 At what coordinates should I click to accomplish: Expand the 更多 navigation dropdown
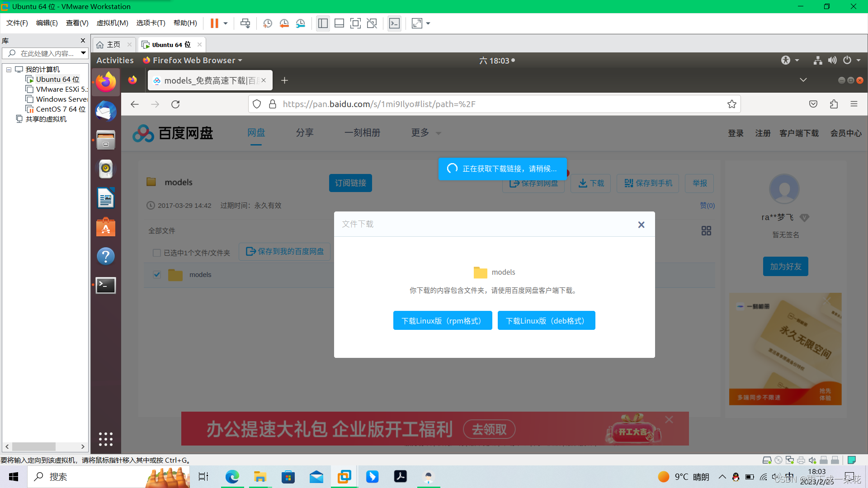[x=426, y=132]
